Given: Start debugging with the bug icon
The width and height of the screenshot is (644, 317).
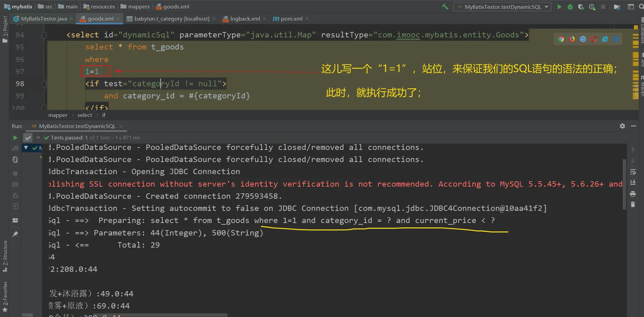Looking at the screenshot, I should [x=570, y=7].
